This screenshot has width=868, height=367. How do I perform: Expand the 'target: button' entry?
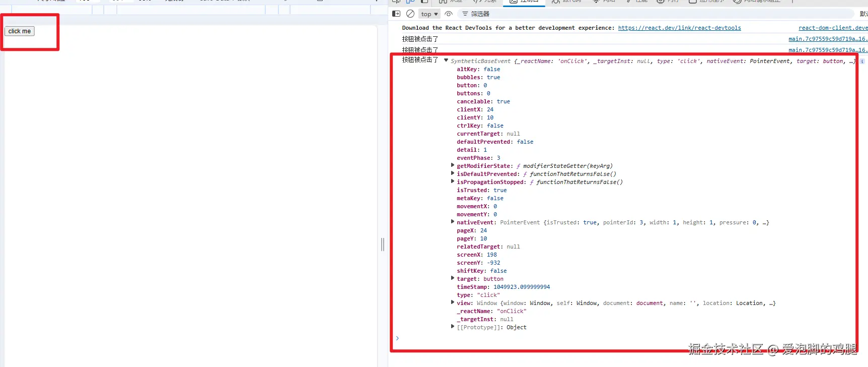(x=453, y=278)
